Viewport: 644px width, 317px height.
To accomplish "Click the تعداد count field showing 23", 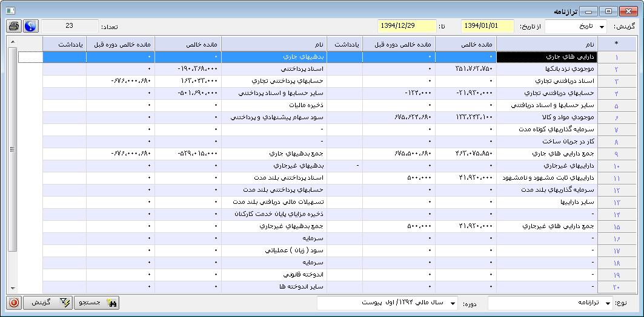I will (70, 26).
